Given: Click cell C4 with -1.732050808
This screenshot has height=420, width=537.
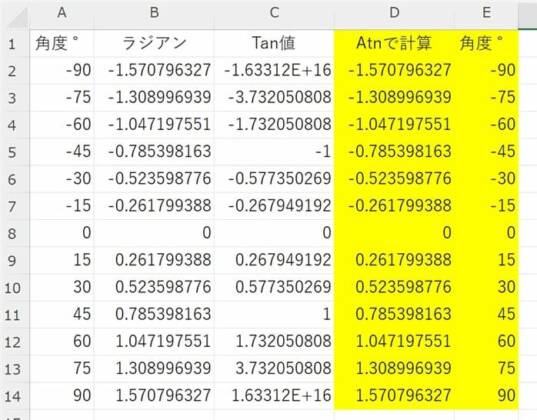Looking at the screenshot, I should 274,125.
